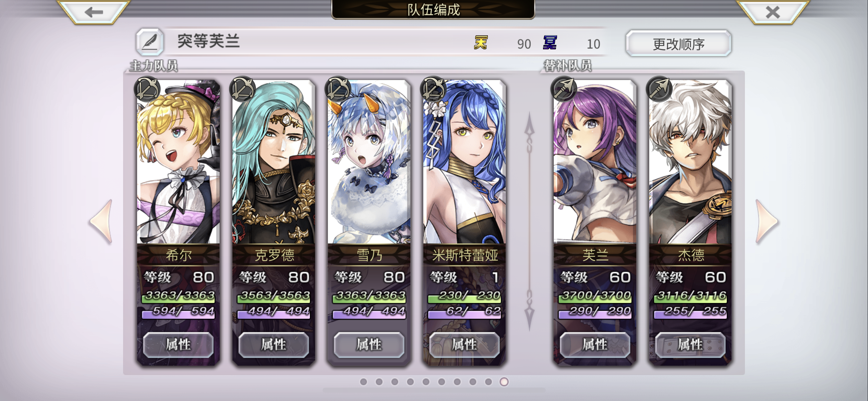Open 属性 for 杰德
Image resolution: width=868 pixels, height=401 pixels.
(x=690, y=344)
